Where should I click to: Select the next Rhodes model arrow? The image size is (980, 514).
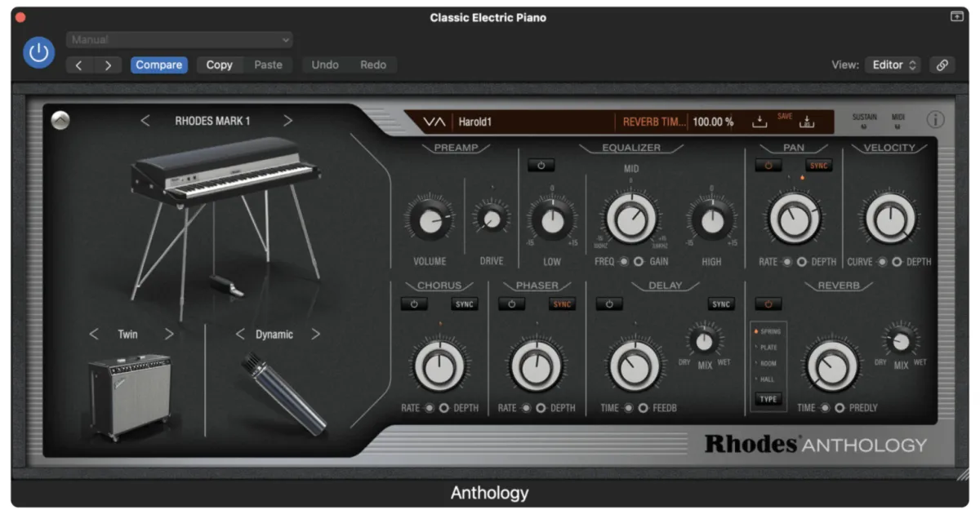(287, 121)
